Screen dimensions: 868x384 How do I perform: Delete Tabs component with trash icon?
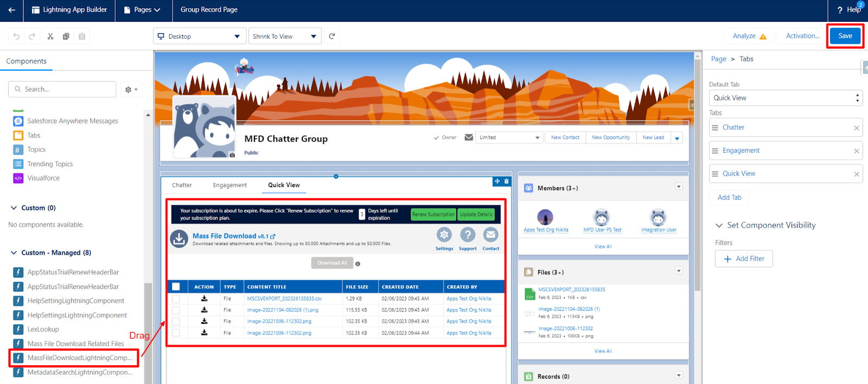coord(507,181)
